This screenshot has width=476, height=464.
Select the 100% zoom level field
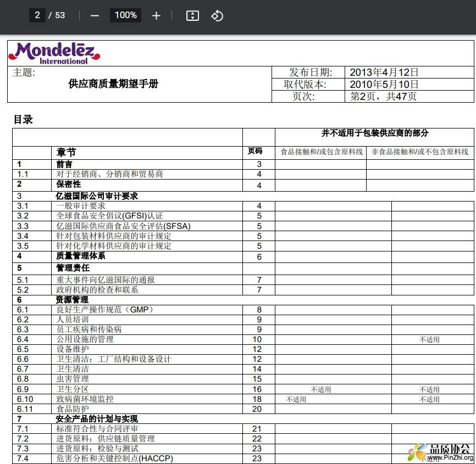click(125, 15)
